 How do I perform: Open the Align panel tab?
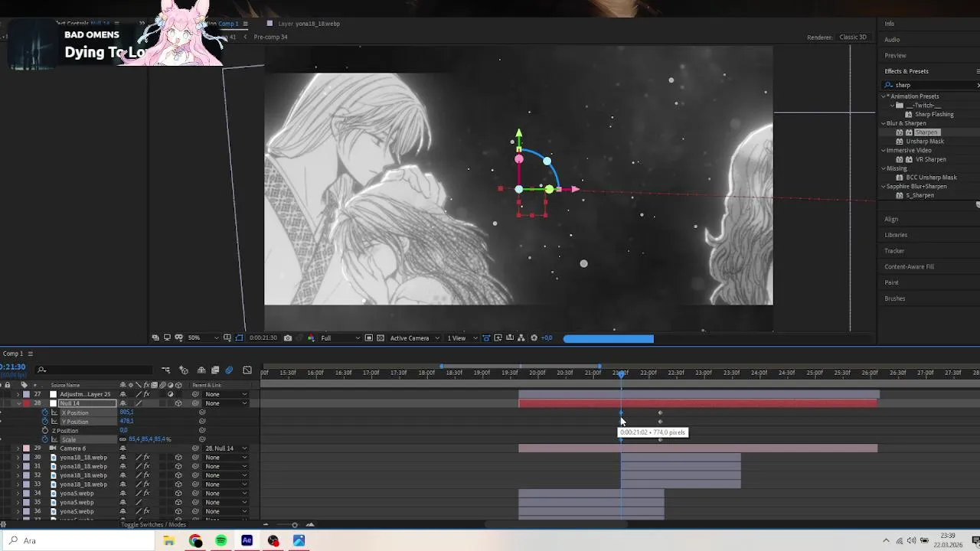click(x=891, y=220)
